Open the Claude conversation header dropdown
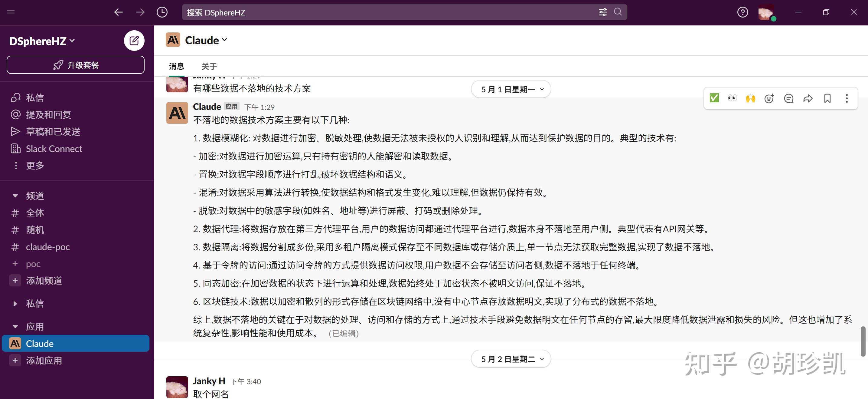This screenshot has height=399, width=868. [x=206, y=40]
